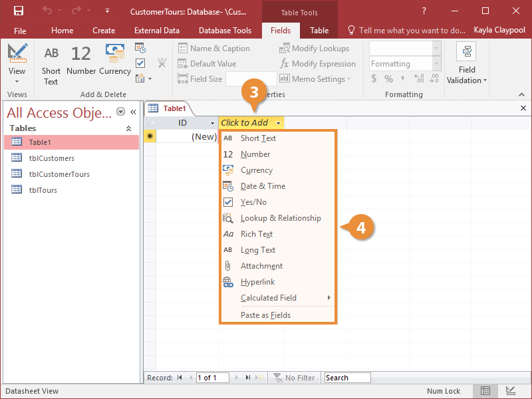Viewport: 532px width, 399px height.
Task: Click the Yes/No checkbox button in ribbon
Action: [x=140, y=63]
